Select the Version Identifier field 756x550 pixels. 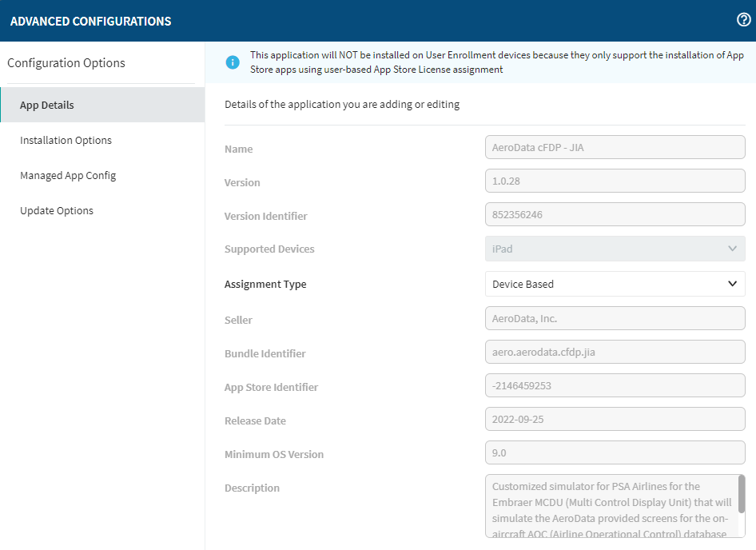point(615,215)
